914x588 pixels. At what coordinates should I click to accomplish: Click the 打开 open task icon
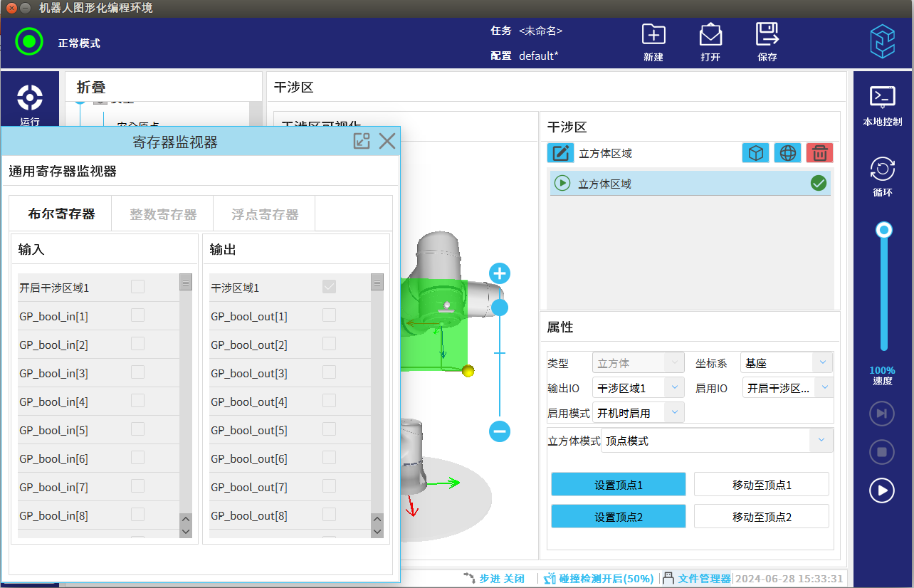(710, 36)
